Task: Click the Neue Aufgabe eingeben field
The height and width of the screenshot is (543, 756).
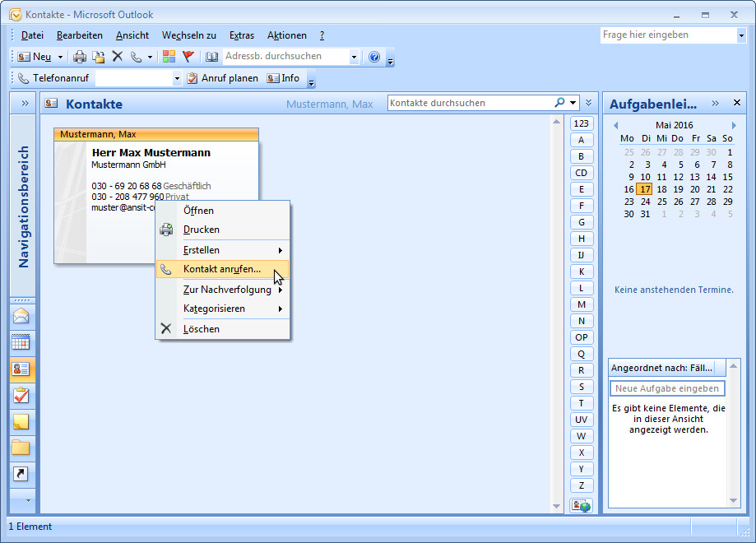Action: coord(667,388)
